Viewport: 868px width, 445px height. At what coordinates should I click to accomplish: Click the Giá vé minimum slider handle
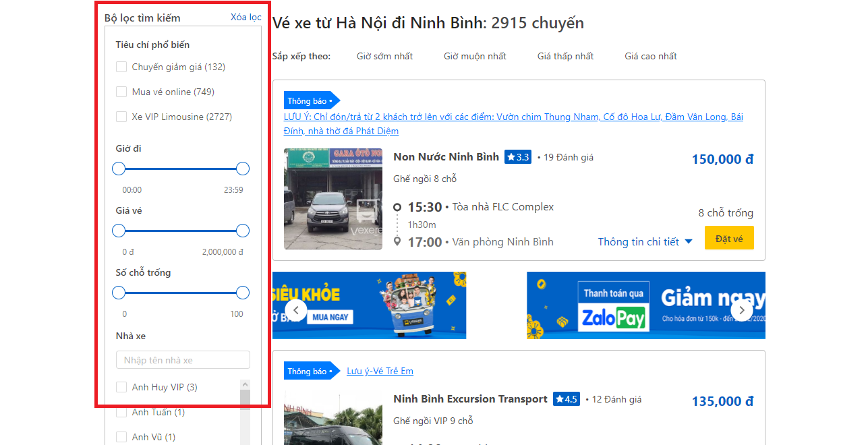pyautogui.click(x=119, y=231)
